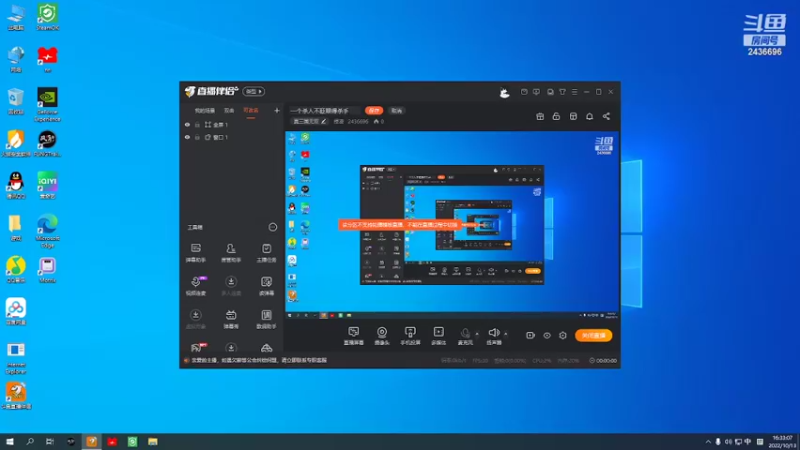
Task: Click the gift box icon above preview
Action: click(x=540, y=116)
